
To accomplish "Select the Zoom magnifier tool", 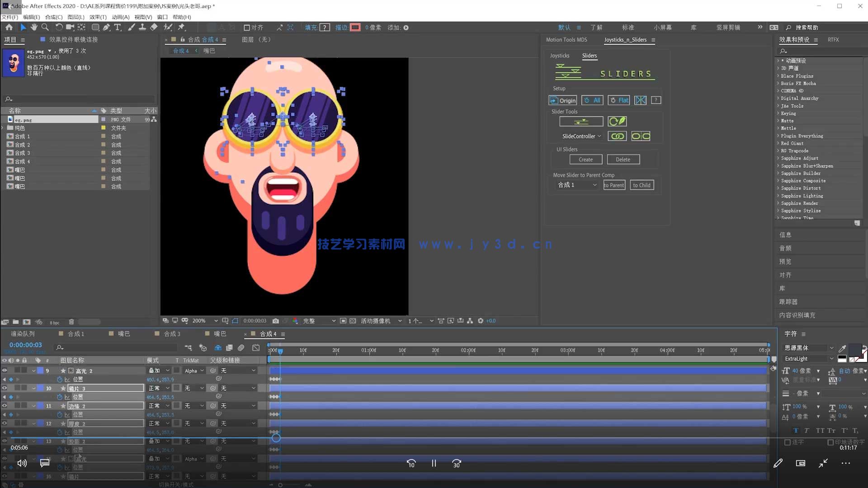I will [45, 28].
